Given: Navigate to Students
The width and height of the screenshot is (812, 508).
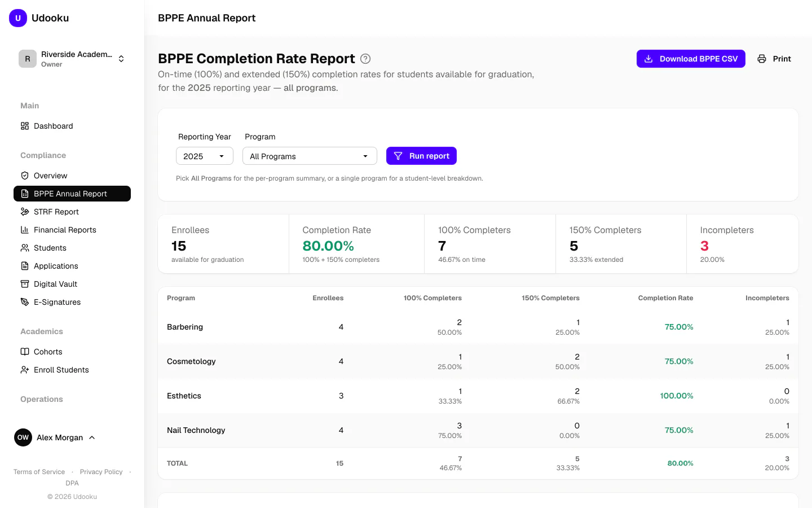Looking at the screenshot, I should coord(72,248).
